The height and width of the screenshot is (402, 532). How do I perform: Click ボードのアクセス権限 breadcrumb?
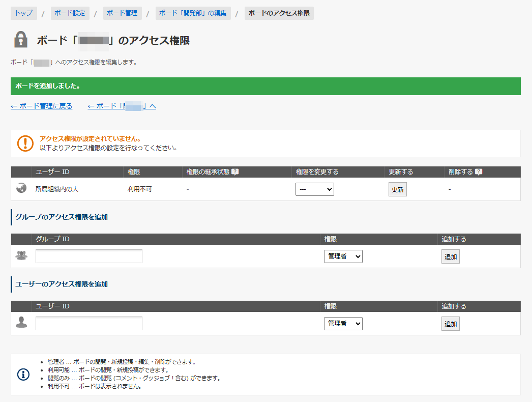coord(279,13)
